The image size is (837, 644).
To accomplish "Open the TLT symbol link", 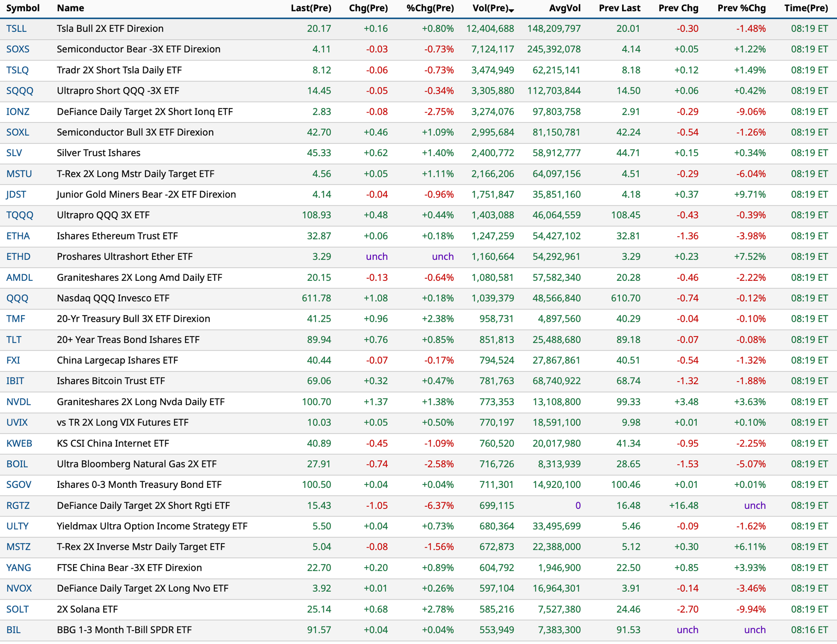I will click(x=14, y=340).
